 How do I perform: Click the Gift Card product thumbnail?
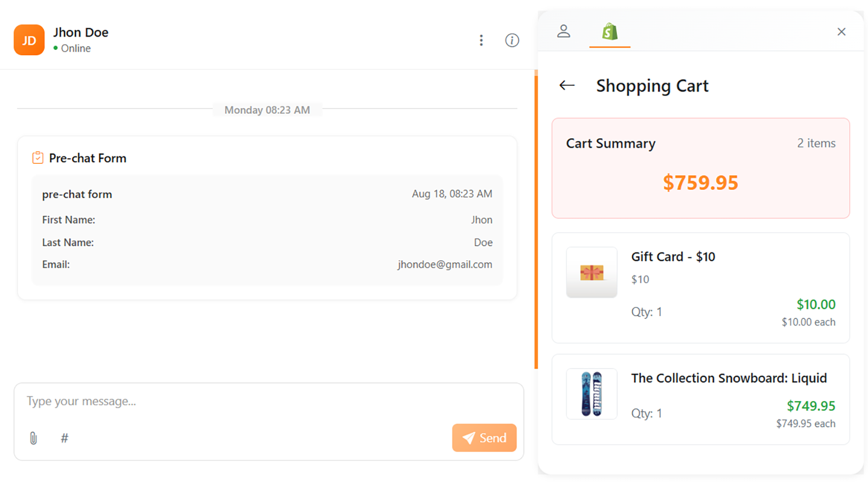591,273
